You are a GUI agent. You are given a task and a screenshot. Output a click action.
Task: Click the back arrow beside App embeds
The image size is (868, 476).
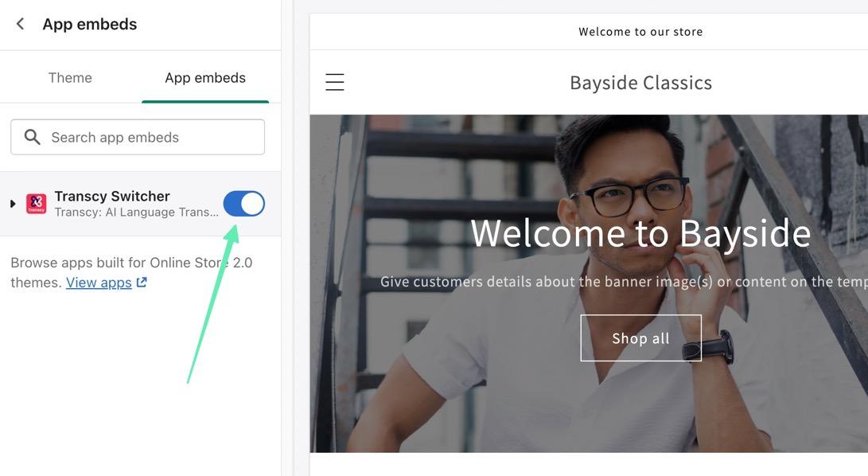pyautogui.click(x=21, y=24)
